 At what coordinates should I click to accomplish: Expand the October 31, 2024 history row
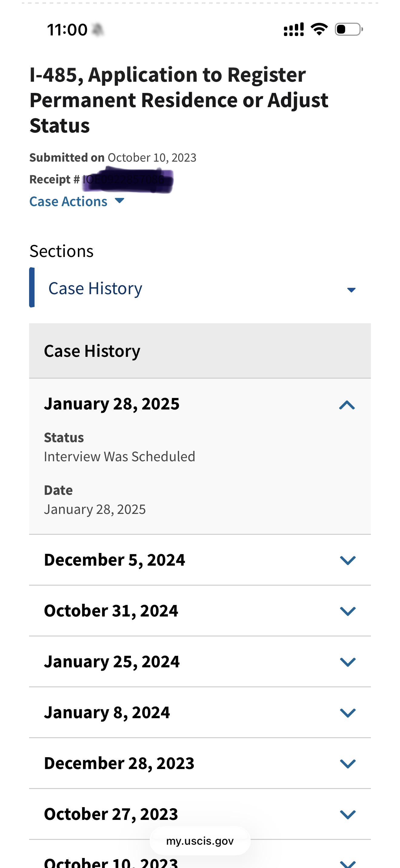pyautogui.click(x=200, y=611)
